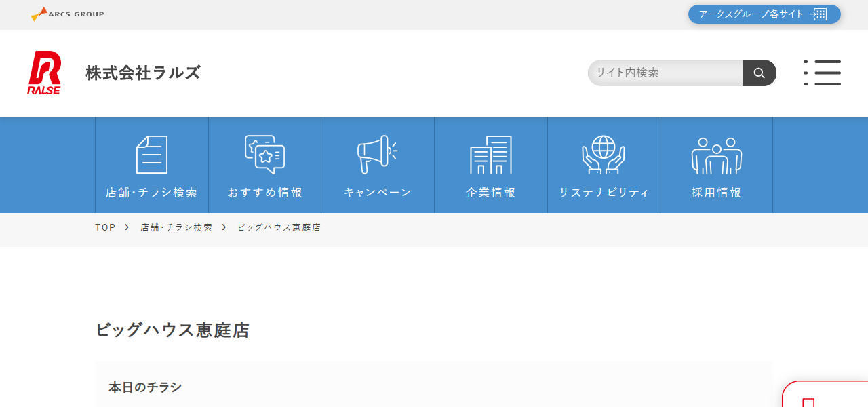Screen dimensions: 868x407
Task: Click the 本日のチラシ section heading
Action: point(145,387)
